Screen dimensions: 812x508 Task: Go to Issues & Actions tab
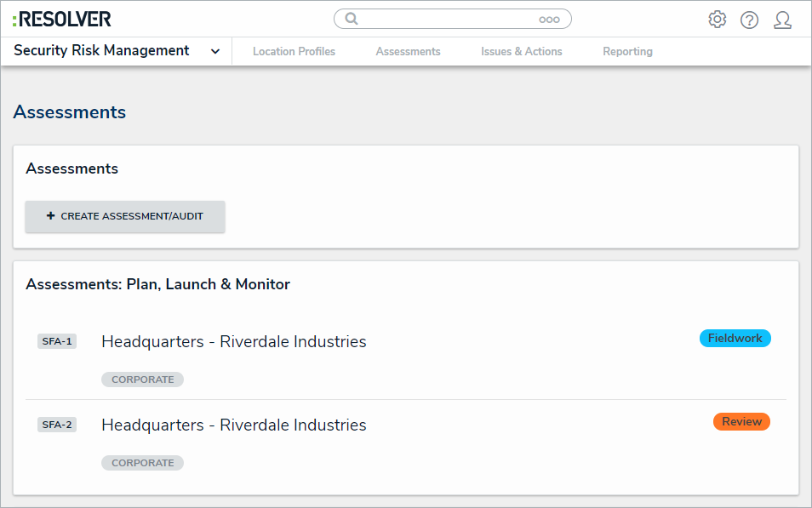521,51
